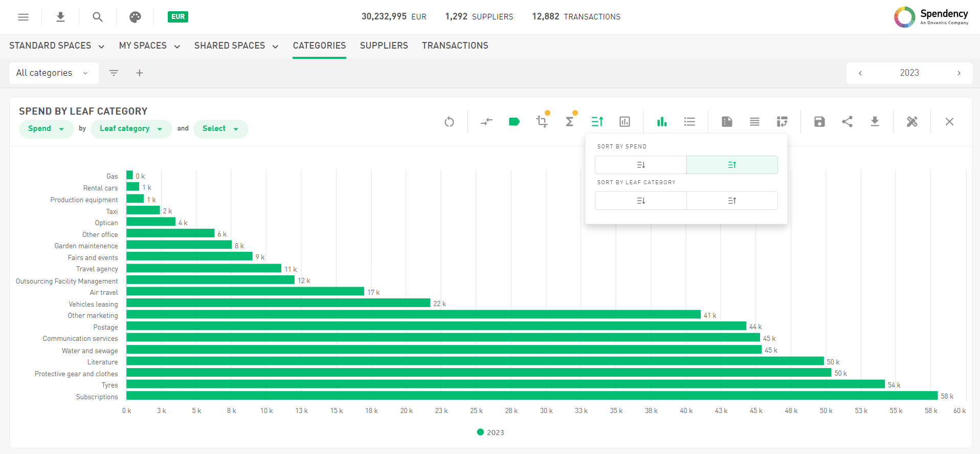Open the color palette theme icon
The image size is (980, 454).
(135, 17)
